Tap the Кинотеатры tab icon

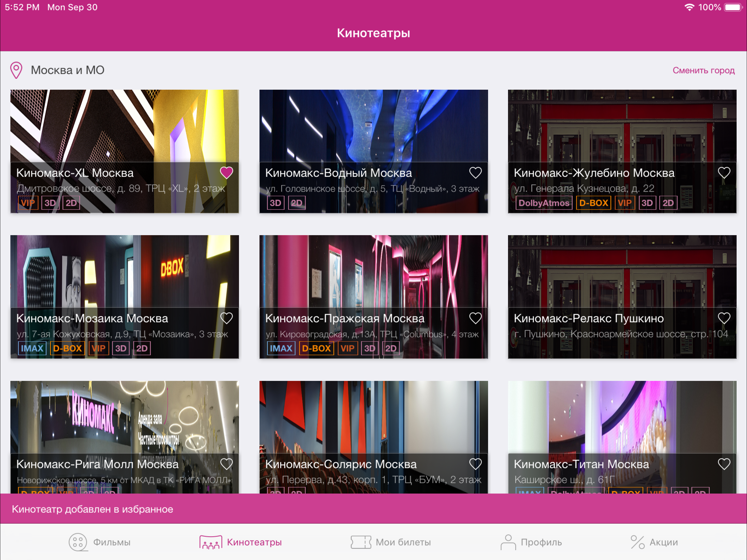(211, 542)
